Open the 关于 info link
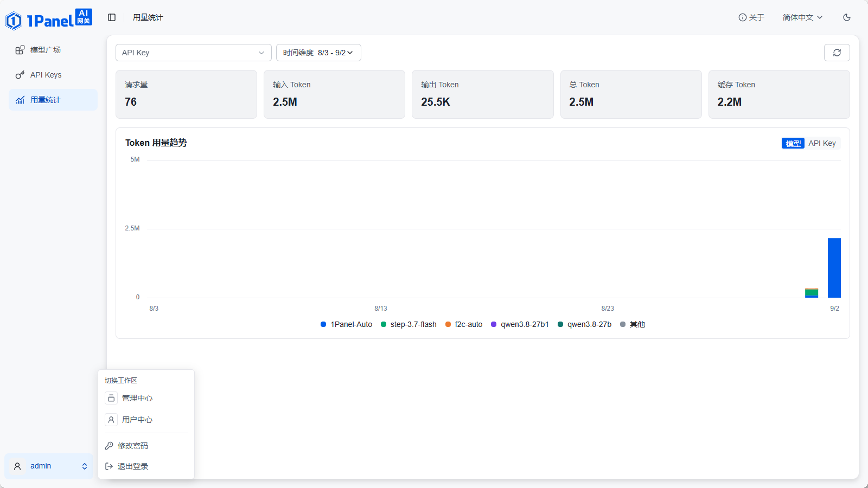868x488 pixels. tap(751, 17)
